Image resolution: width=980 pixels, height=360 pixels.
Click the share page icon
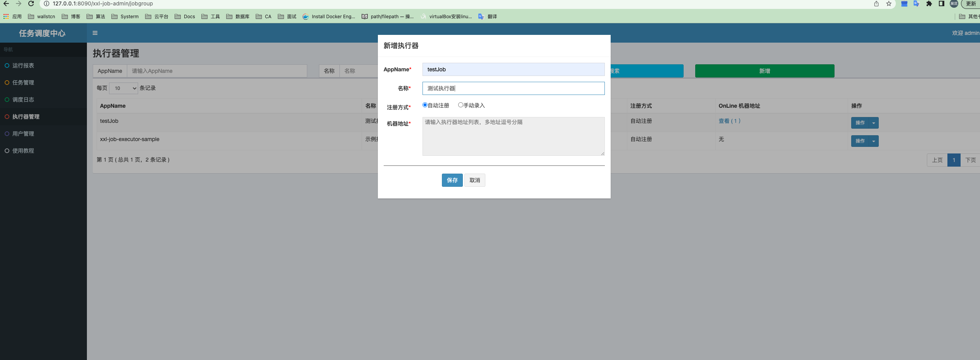[x=876, y=4]
